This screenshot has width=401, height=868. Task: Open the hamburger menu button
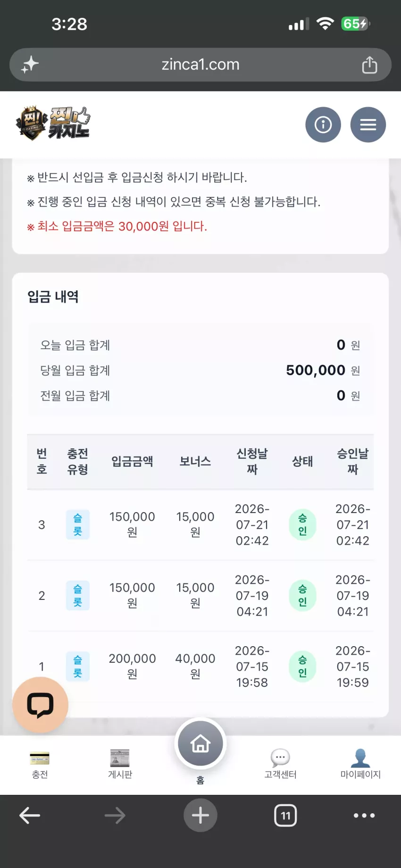pyautogui.click(x=368, y=125)
